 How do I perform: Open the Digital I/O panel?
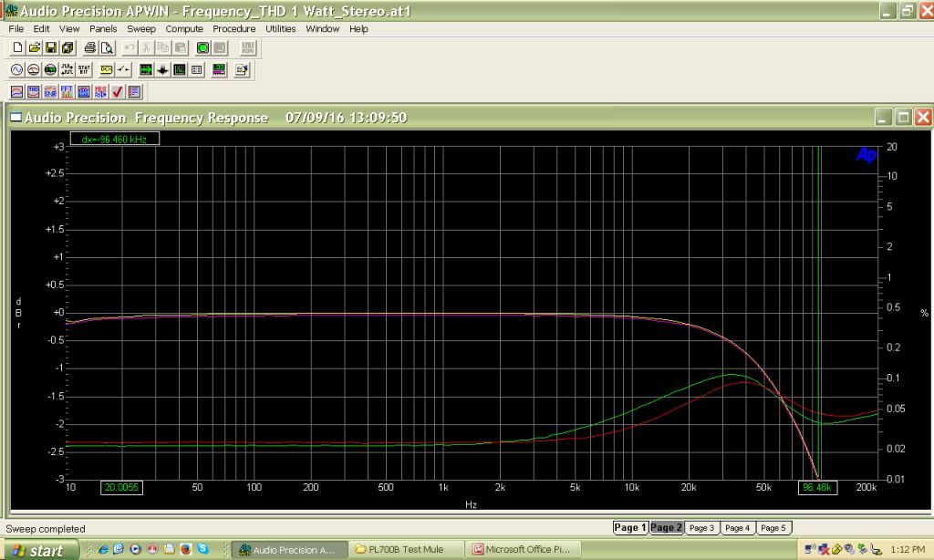(x=50, y=69)
